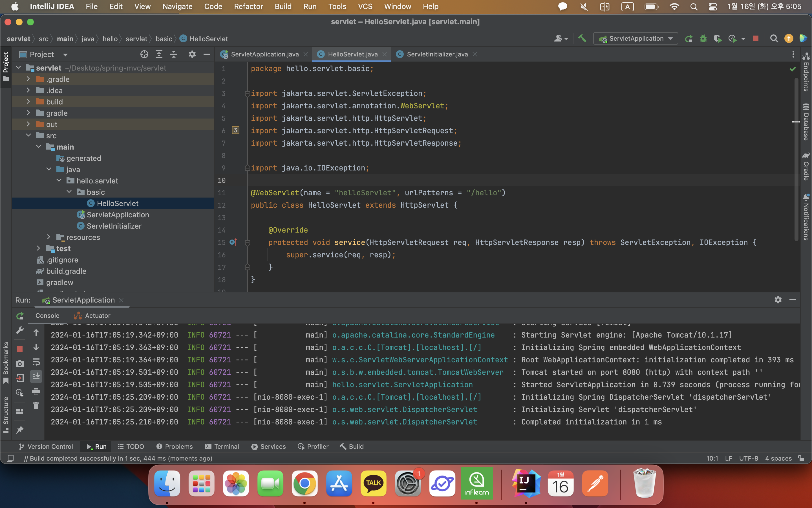Select opened file locate target icon
The image size is (812, 508).
(144, 54)
